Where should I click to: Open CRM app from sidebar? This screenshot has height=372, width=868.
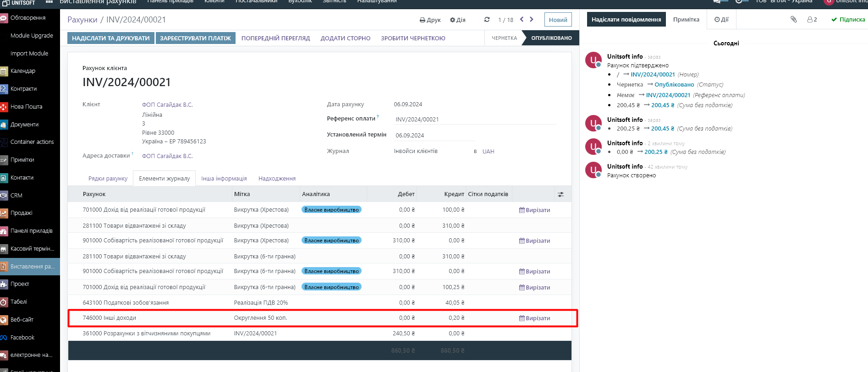pyautogui.click(x=16, y=196)
